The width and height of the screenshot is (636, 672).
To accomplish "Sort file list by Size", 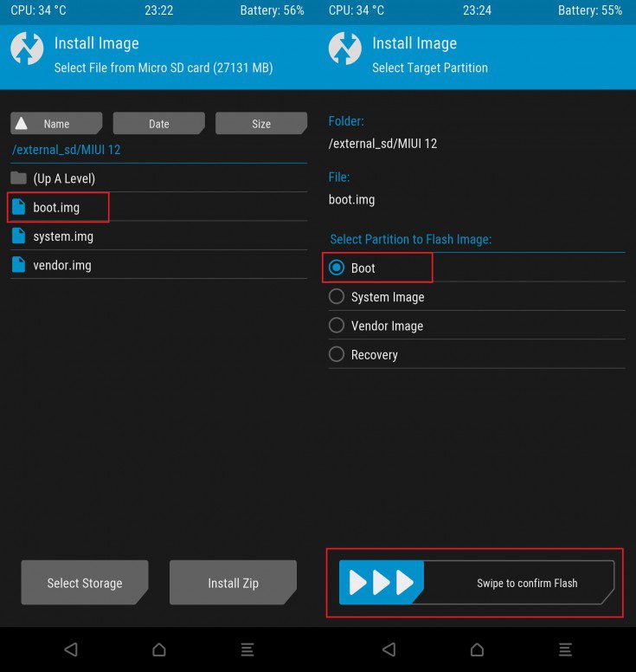I will (x=261, y=124).
